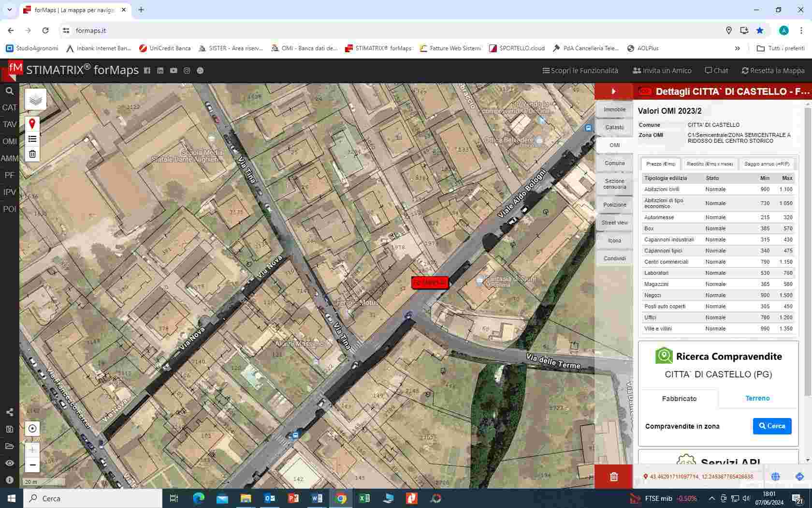This screenshot has width=812, height=508.
Task: Click the blue Cerca button
Action: pos(772,426)
